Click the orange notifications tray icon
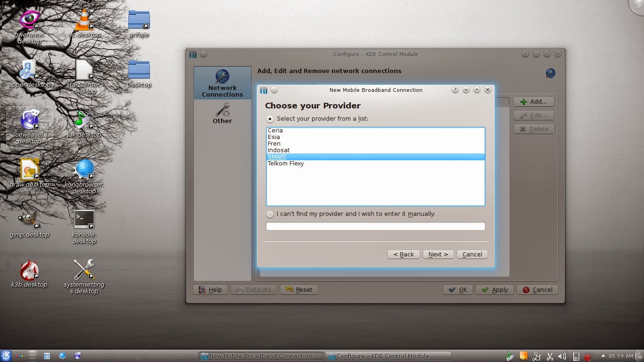This screenshot has height=362, width=644. (524, 356)
